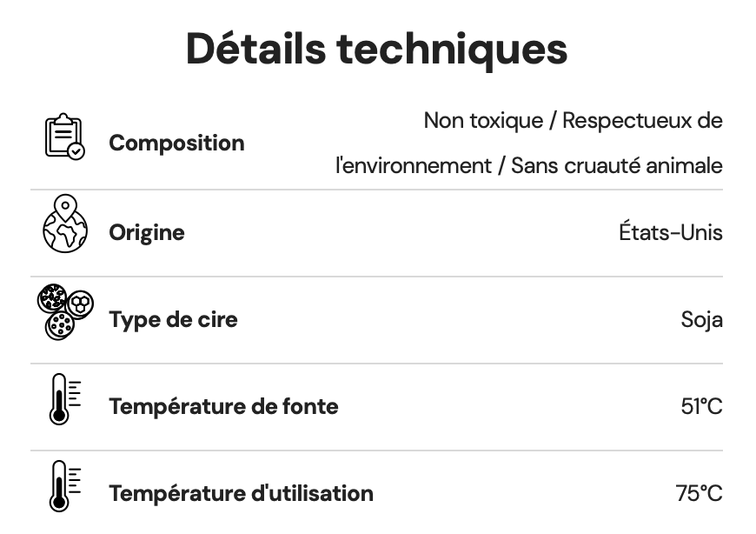
Task: Select the Composition row label
Action: click(x=176, y=144)
